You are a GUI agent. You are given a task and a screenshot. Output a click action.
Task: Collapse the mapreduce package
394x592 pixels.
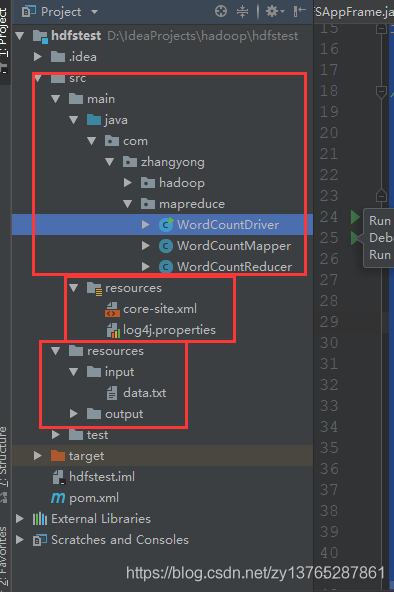tap(128, 204)
